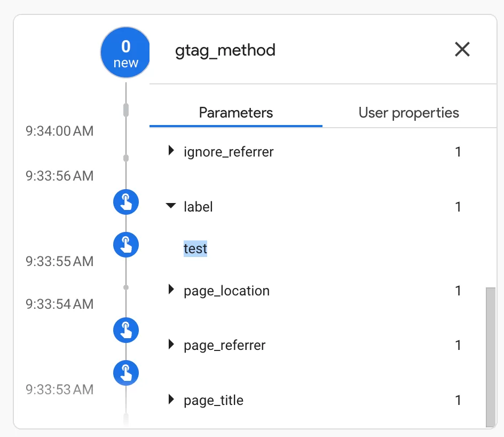Click the small gray marker near 9:33:56 AM
The height and width of the screenshot is (437, 504).
pyautogui.click(x=126, y=158)
